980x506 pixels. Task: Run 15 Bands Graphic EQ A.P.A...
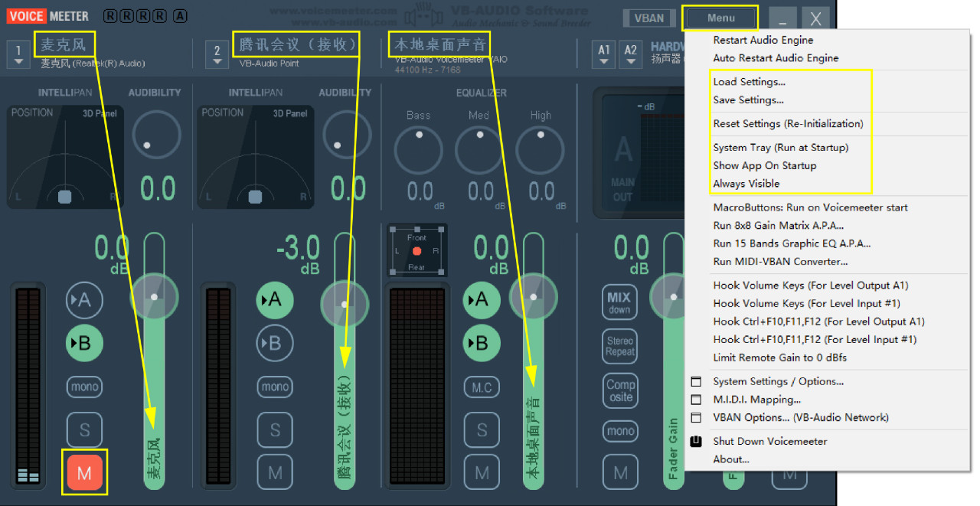click(x=792, y=243)
